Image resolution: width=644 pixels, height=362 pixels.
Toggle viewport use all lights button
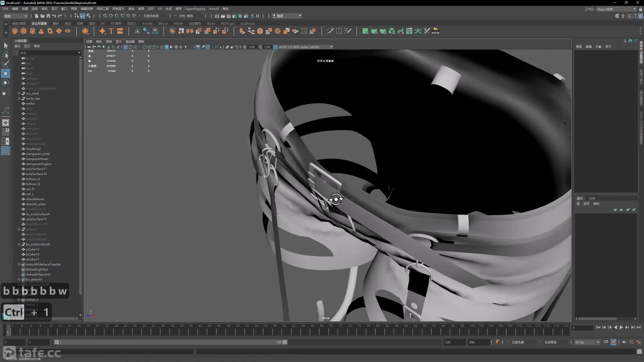click(x=186, y=47)
